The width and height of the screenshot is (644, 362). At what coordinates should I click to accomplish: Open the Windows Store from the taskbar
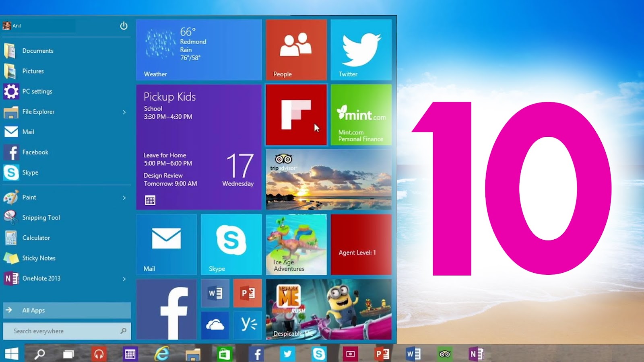point(224,353)
